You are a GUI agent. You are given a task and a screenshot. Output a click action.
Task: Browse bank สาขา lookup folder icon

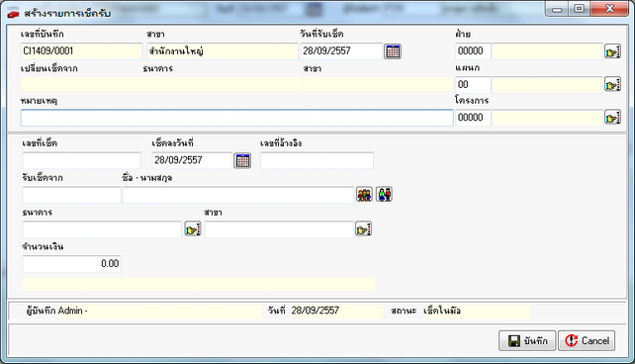(363, 229)
